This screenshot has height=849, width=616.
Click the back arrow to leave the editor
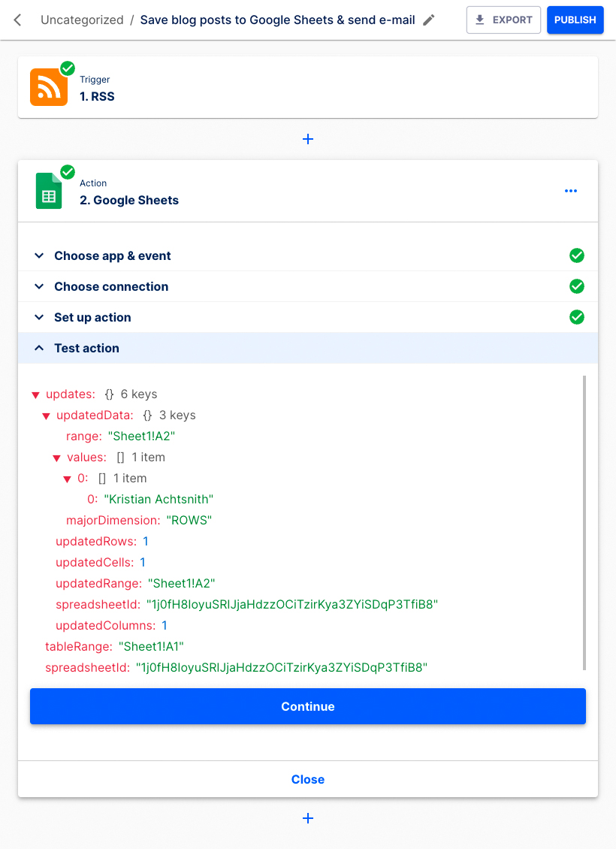coord(18,20)
